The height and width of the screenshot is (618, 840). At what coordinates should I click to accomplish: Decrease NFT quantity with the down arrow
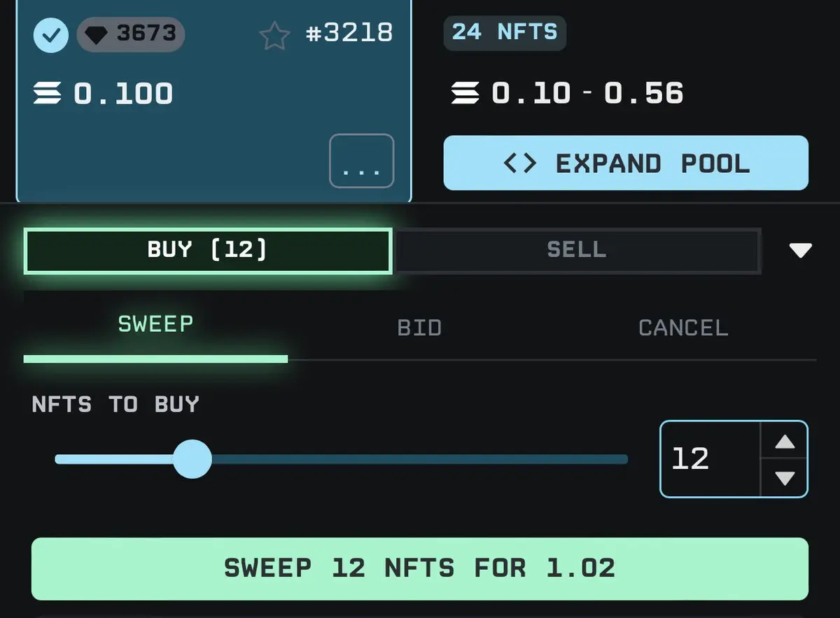[785, 478]
